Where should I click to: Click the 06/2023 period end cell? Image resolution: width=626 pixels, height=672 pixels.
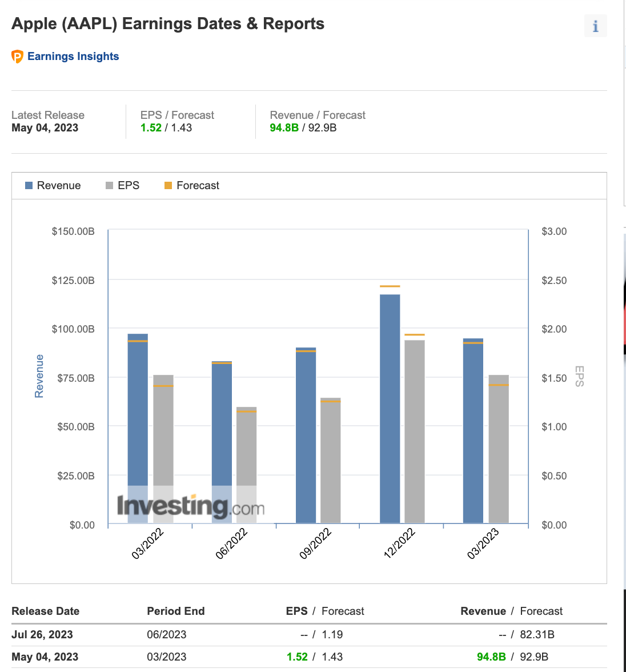(x=167, y=635)
